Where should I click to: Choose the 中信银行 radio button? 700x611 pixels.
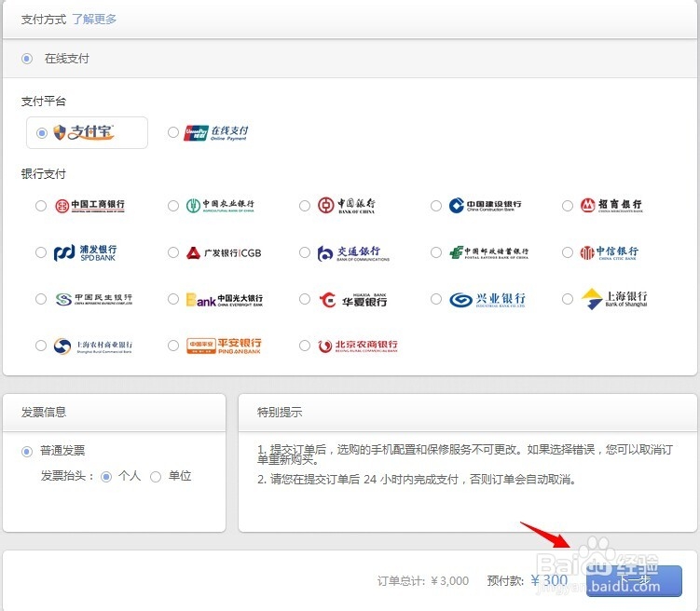568,252
